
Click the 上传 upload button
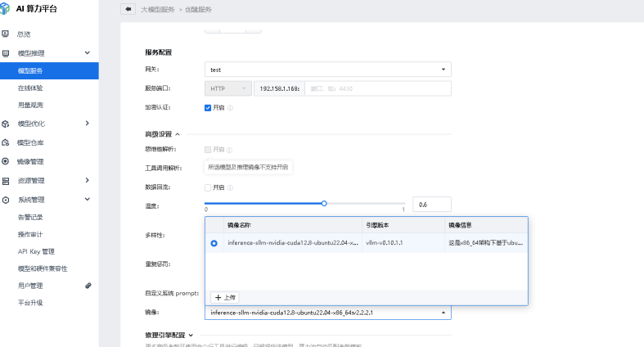click(224, 297)
